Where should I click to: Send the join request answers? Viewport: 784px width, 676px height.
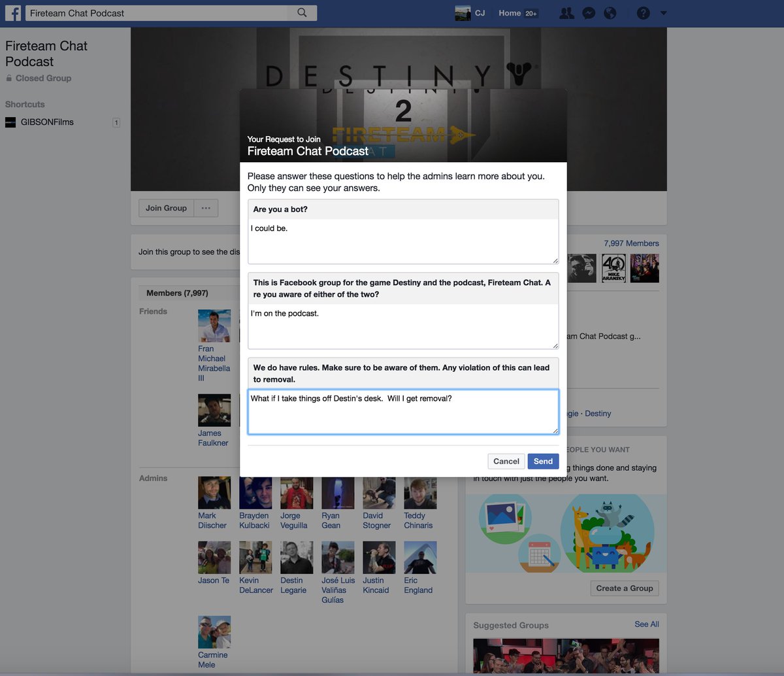(543, 461)
